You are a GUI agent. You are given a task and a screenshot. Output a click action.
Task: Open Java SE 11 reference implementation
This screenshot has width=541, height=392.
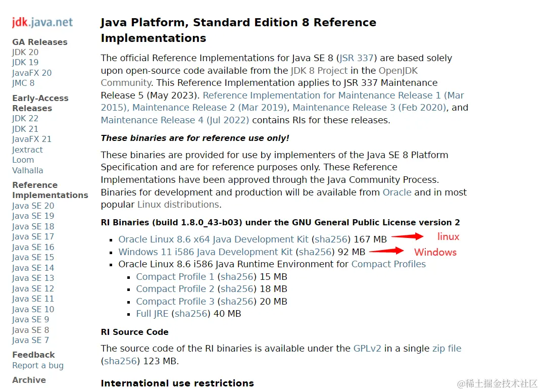(33, 299)
